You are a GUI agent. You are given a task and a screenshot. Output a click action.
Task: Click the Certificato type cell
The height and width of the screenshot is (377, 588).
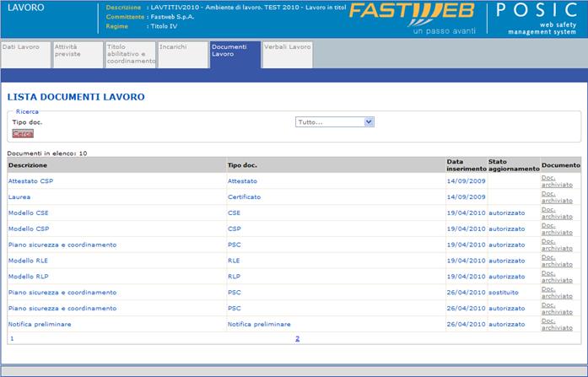coord(244,197)
